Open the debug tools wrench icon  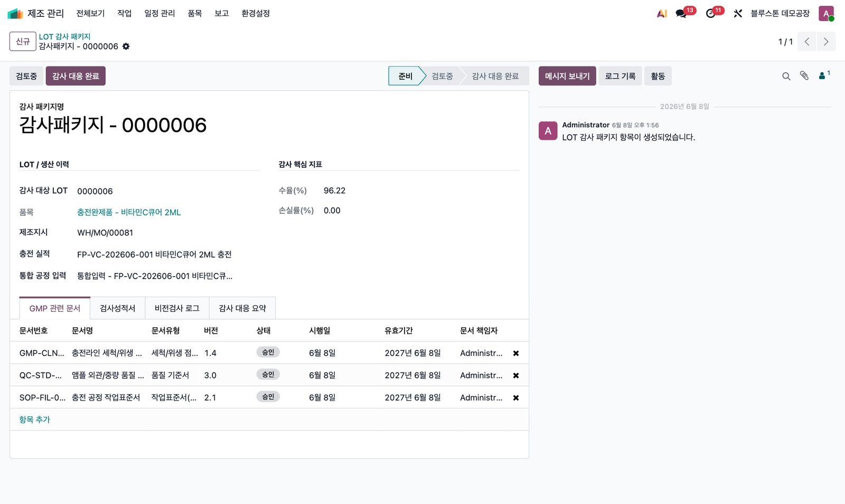[x=738, y=13]
